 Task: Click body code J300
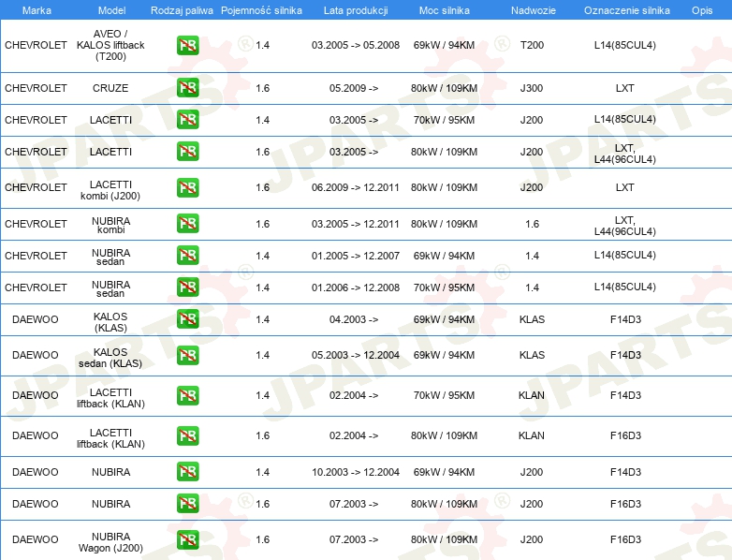click(532, 88)
